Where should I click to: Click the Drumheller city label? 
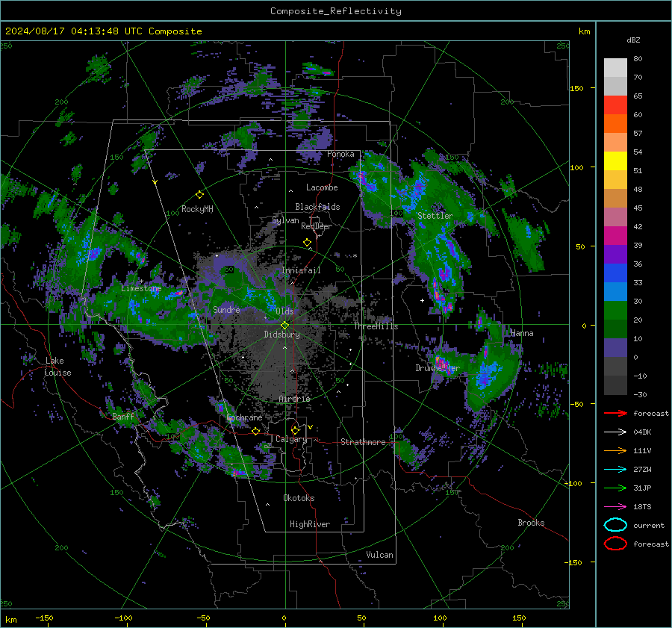(438, 368)
